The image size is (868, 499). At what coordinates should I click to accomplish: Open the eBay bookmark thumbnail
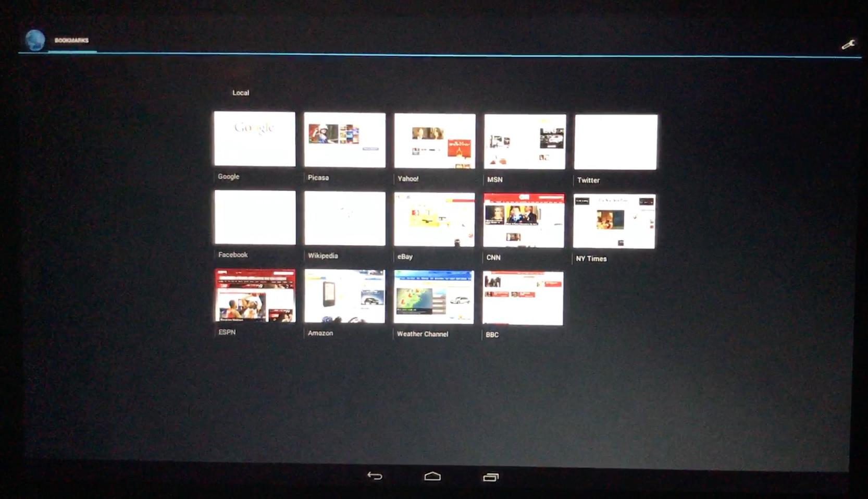(435, 220)
